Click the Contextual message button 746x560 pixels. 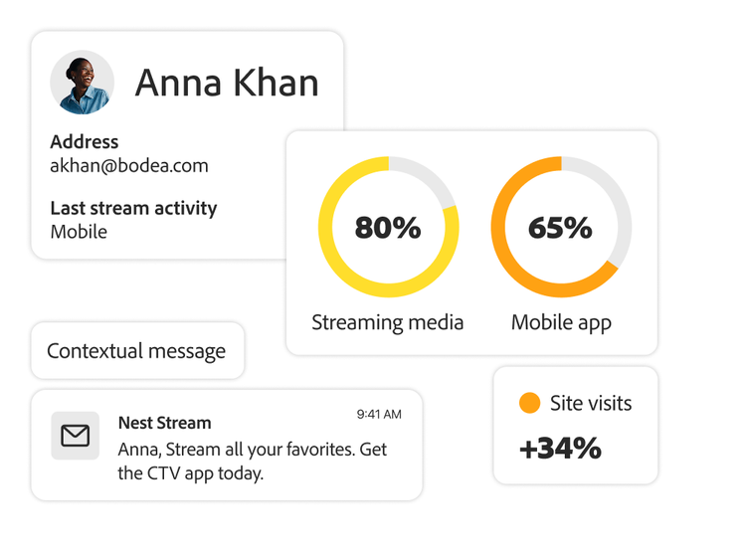pyautogui.click(x=136, y=351)
